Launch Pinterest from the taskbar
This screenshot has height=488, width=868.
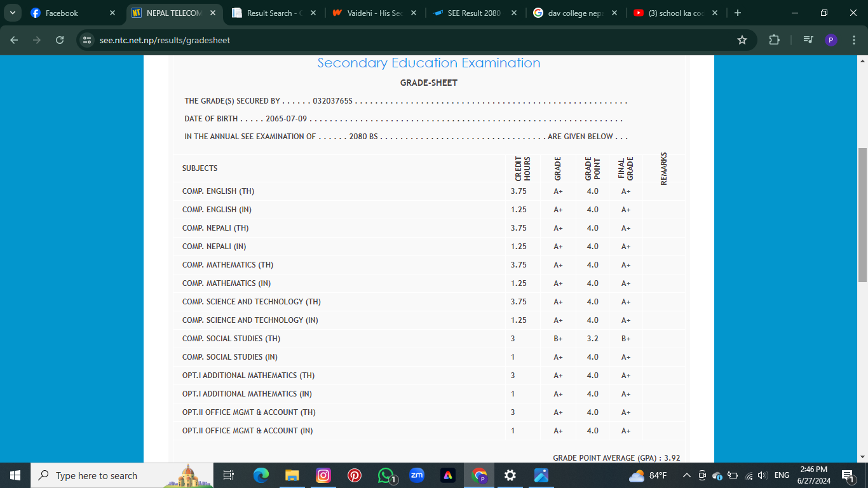(355, 475)
